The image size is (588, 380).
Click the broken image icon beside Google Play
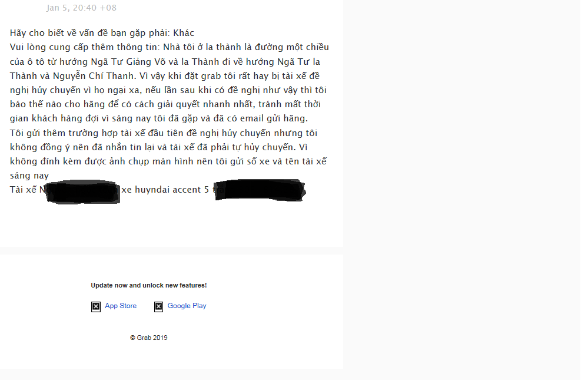click(x=159, y=307)
